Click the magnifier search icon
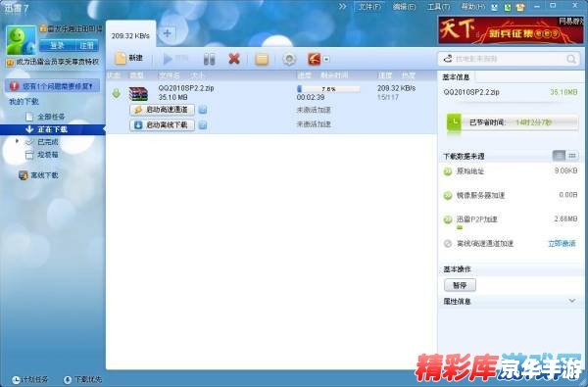Screen dimensions: 588x387 point(571,59)
